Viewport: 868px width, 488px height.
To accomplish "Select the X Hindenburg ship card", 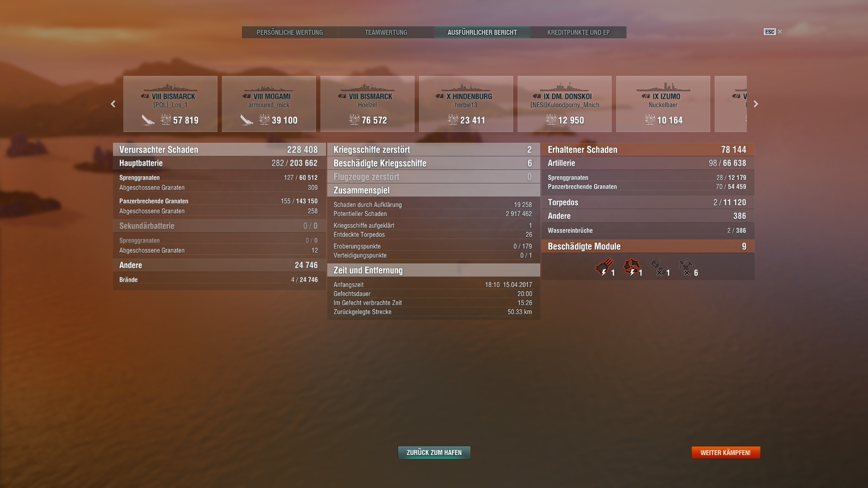I will [x=466, y=104].
